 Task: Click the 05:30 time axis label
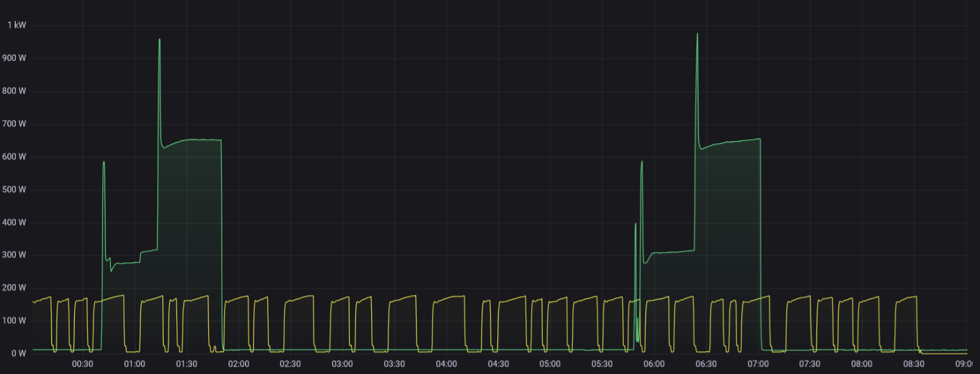pos(602,364)
